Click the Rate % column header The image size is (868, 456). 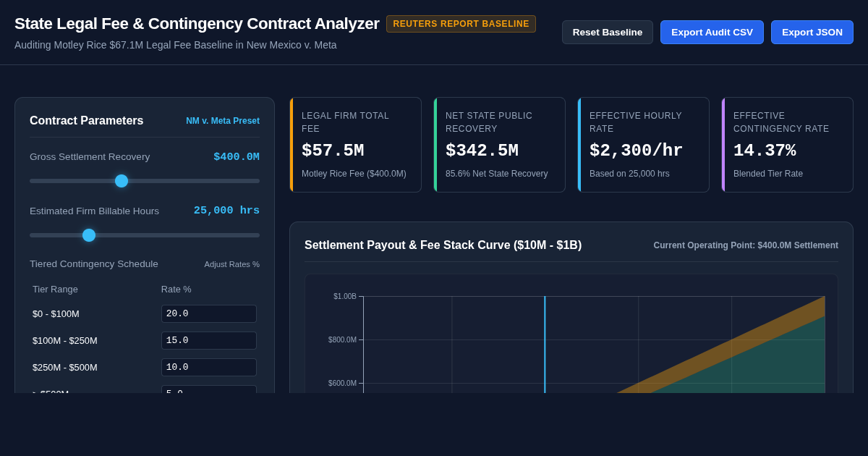click(x=176, y=290)
